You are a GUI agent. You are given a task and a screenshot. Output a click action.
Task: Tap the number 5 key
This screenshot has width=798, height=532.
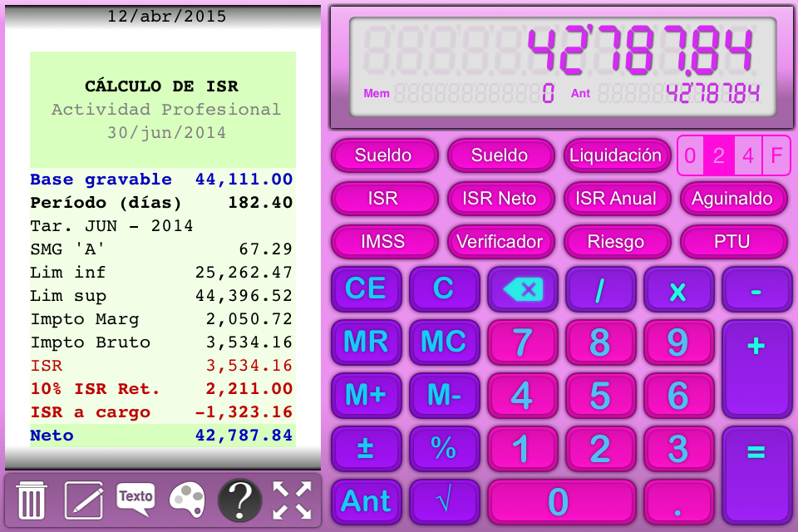click(x=600, y=396)
